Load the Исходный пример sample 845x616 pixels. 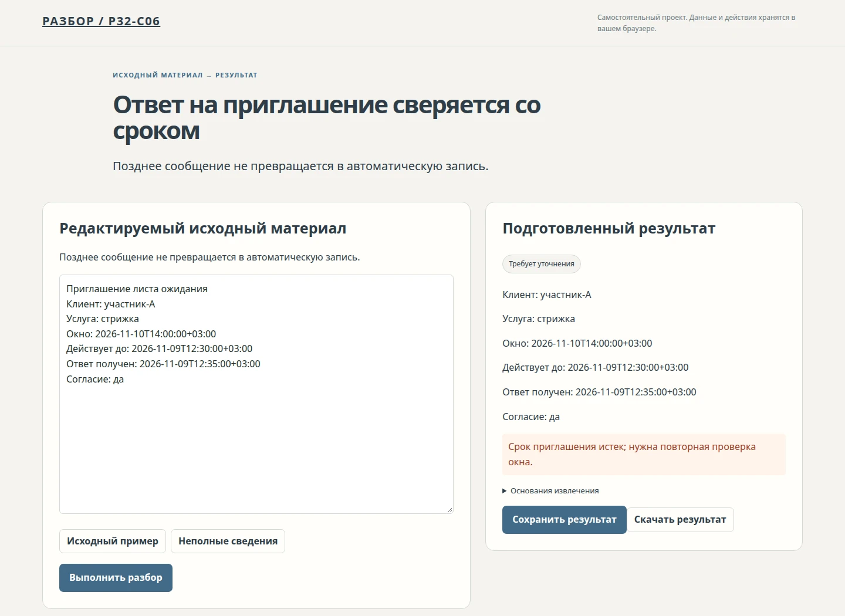[113, 541]
